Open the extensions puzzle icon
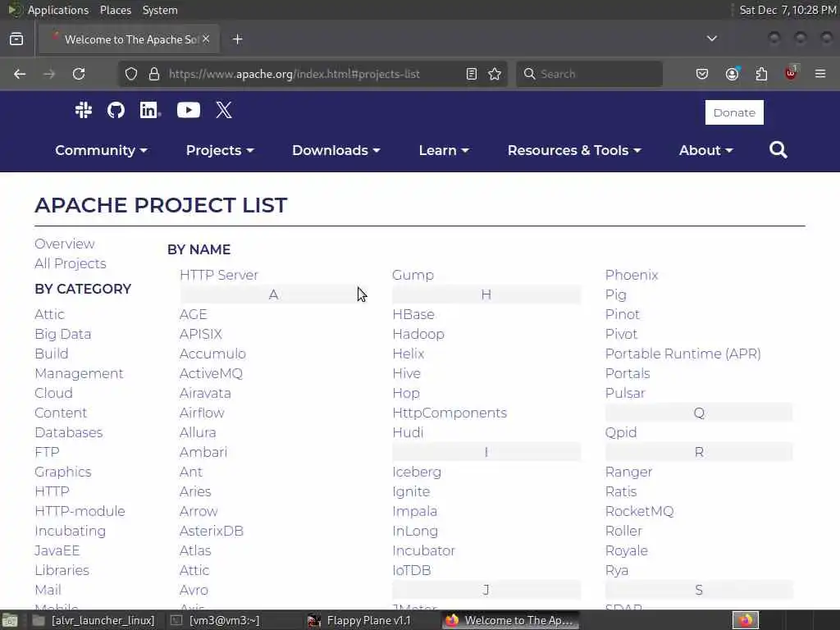Viewport: 840px width, 630px height. click(761, 74)
